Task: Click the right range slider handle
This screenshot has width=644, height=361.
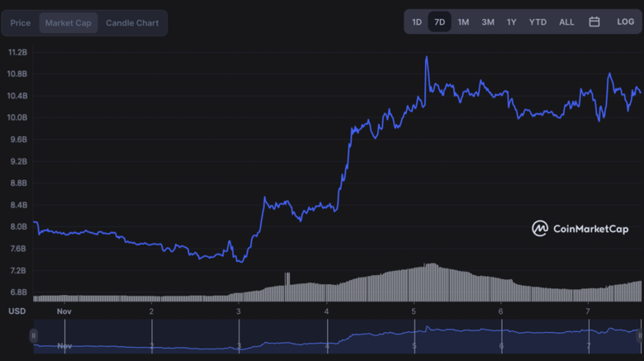Action: [640, 335]
